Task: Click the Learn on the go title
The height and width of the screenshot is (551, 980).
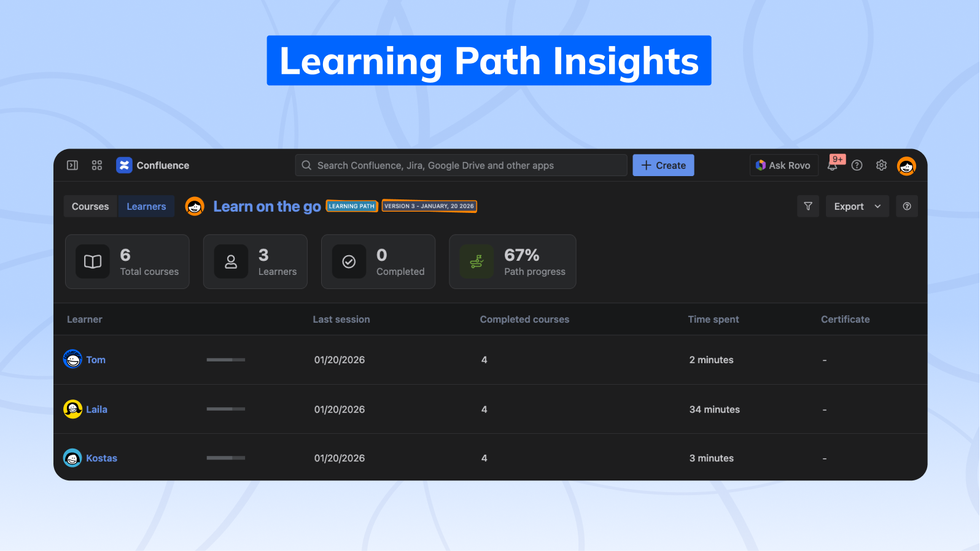Action: tap(266, 207)
